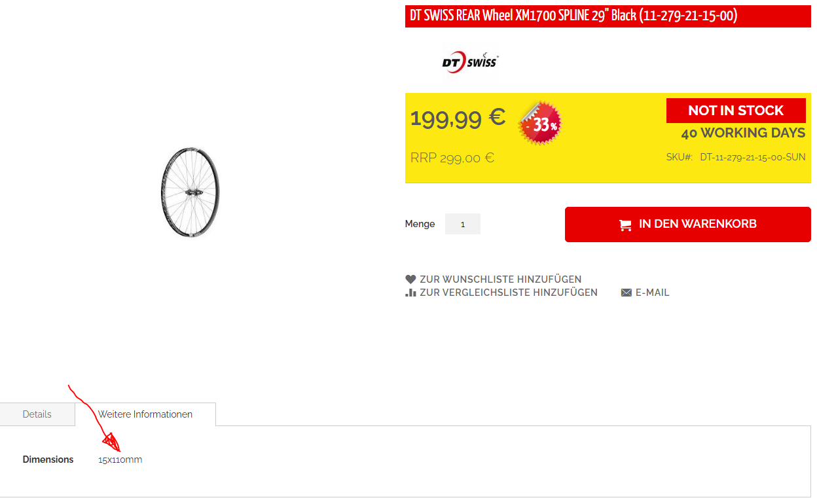Click Zur Wunschliste hinzufügen link
This screenshot has width=817, height=504.
(501, 279)
